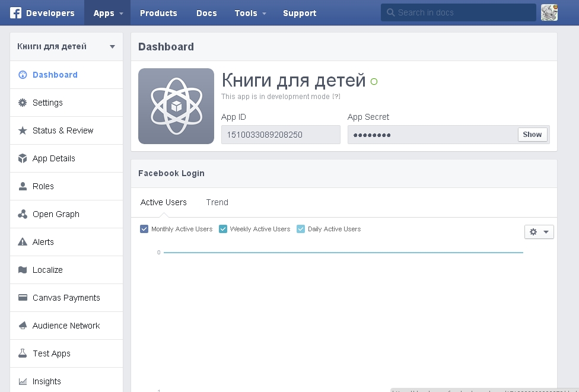Show the App Secret
Image resolution: width=579 pixels, height=392 pixels.
pyautogui.click(x=532, y=135)
